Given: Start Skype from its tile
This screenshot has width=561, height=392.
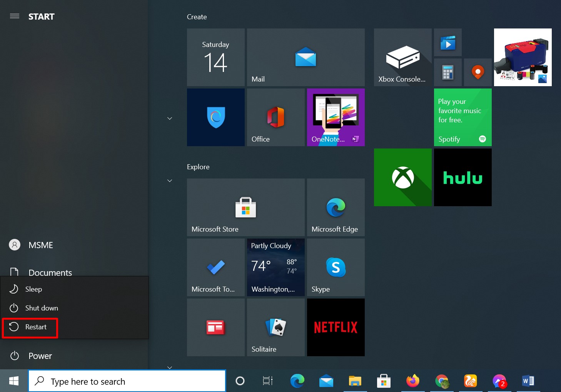Looking at the screenshot, I should [336, 267].
